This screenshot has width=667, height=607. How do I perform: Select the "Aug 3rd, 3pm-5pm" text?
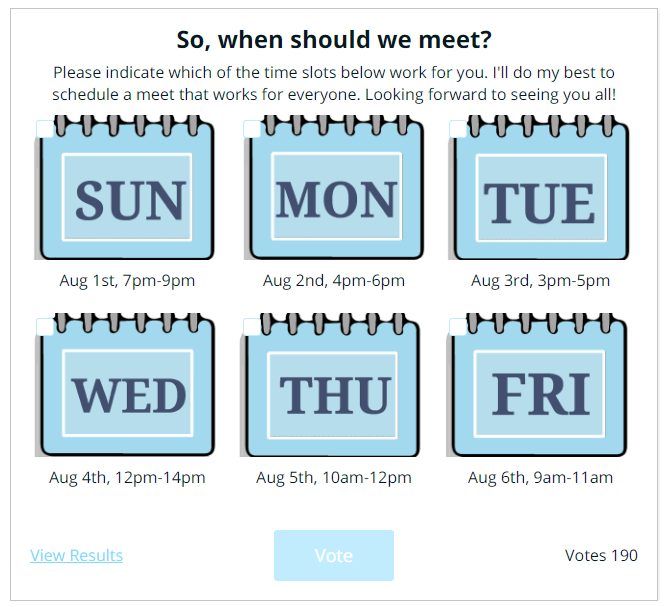540,281
